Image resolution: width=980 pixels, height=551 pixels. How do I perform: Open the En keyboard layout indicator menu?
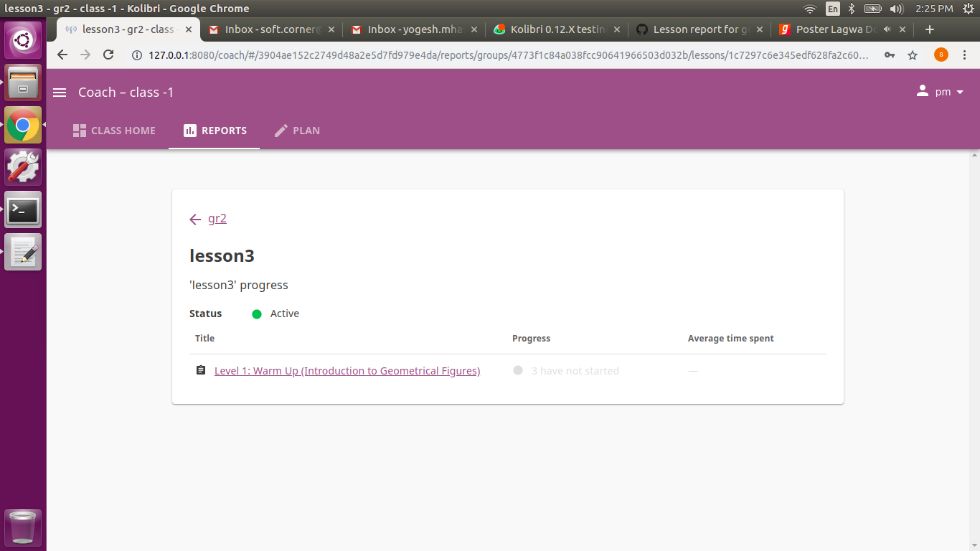832,9
